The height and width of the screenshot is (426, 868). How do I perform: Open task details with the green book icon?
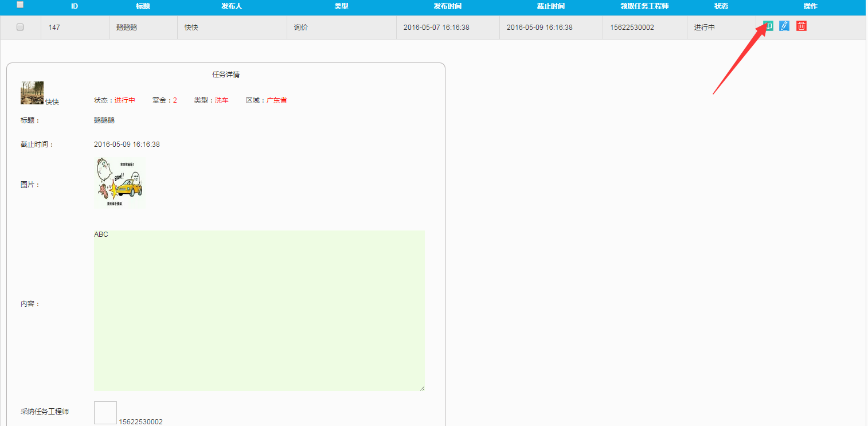point(768,26)
